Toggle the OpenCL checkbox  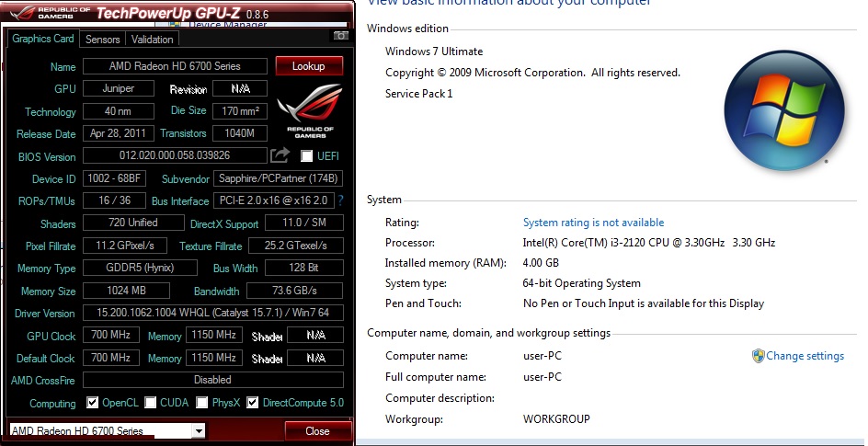(93, 403)
